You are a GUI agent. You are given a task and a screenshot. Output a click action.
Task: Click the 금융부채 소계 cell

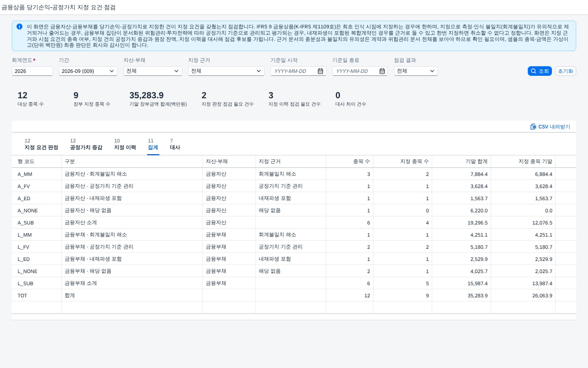(132, 283)
